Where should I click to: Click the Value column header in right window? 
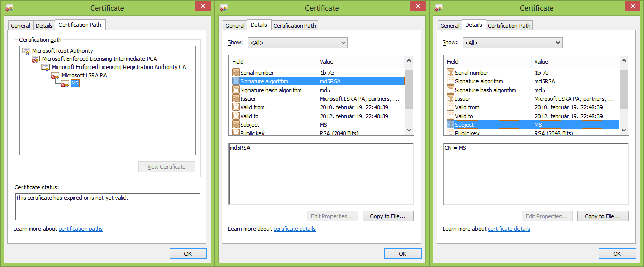pos(575,62)
